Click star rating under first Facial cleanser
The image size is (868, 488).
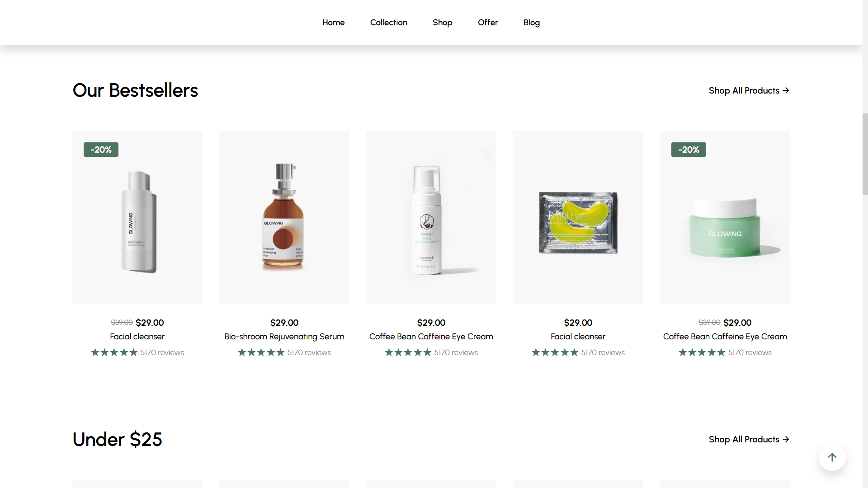click(114, 352)
